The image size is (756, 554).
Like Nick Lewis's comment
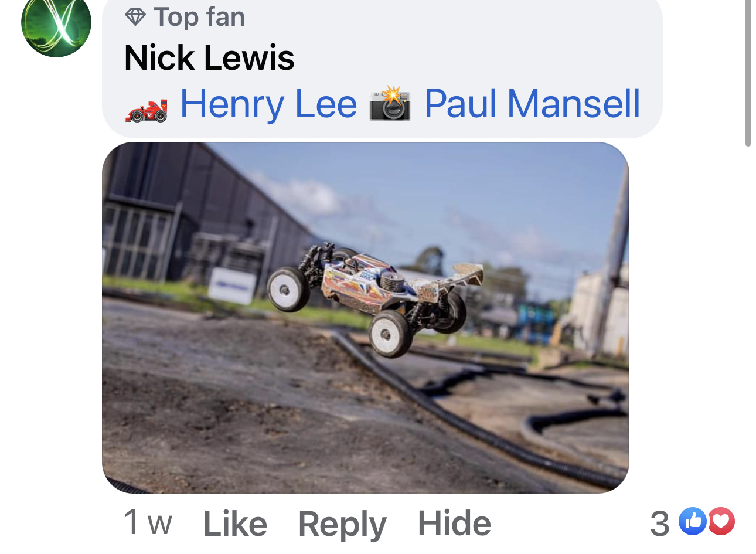pos(235,524)
